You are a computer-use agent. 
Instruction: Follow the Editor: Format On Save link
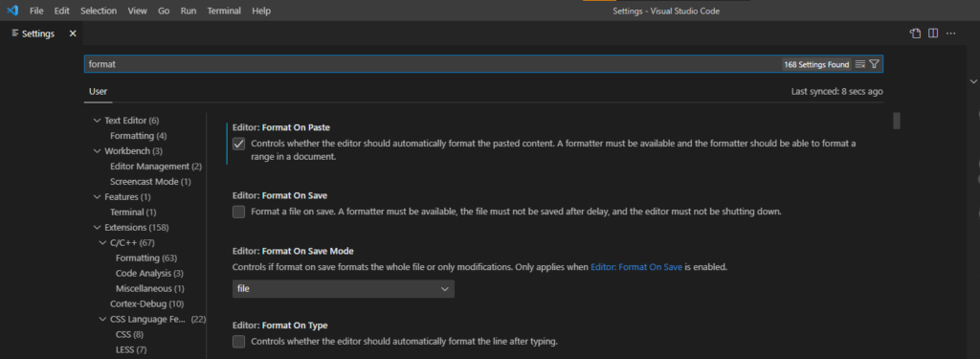pos(636,267)
